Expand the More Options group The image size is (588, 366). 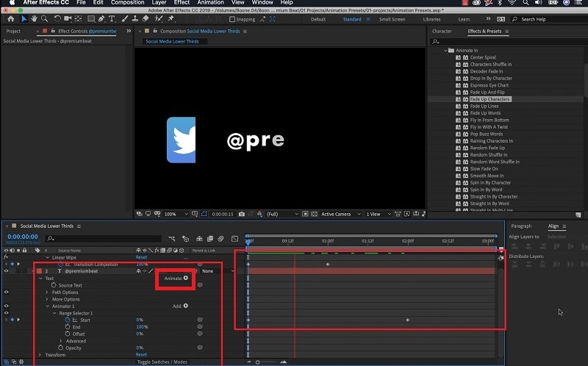pyautogui.click(x=47, y=299)
